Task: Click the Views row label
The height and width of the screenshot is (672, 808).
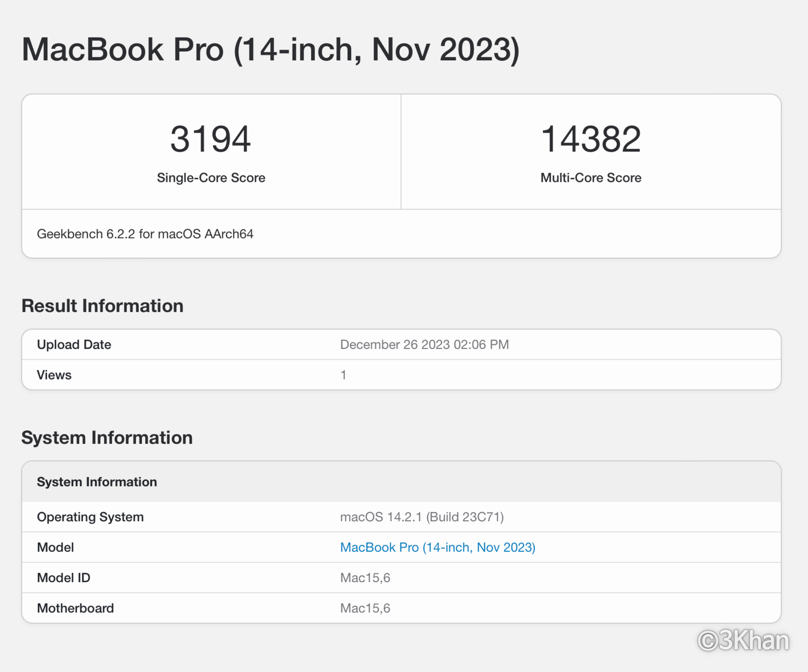Action: [54, 375]
